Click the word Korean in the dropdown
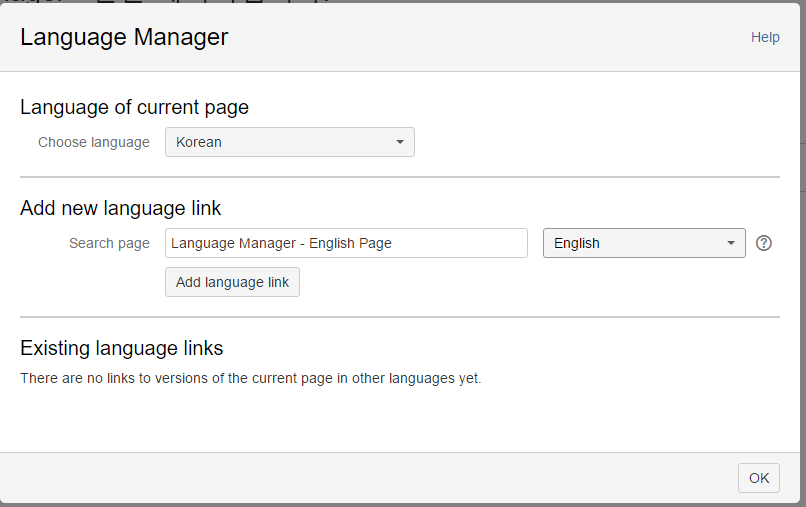Screen dimensions: 806x507 (199, 142)
